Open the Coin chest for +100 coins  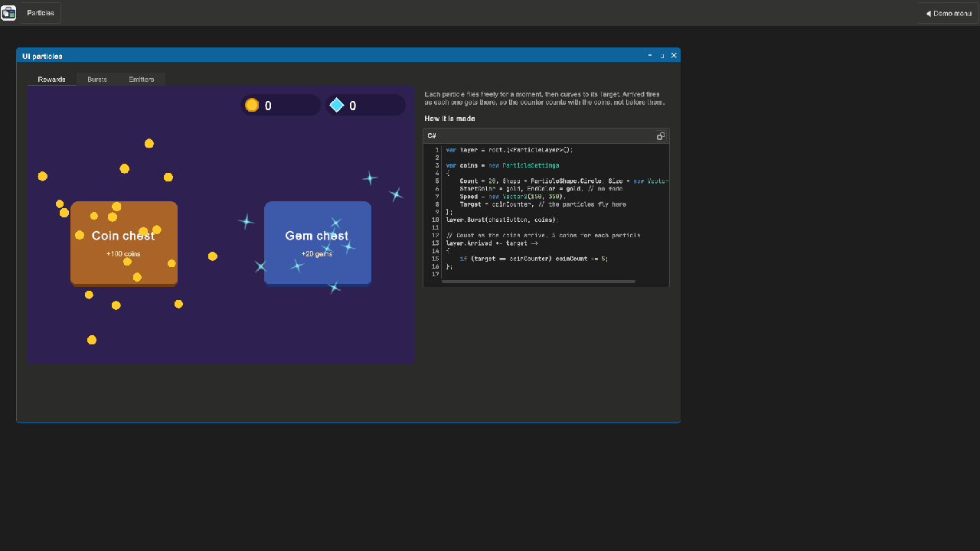[x=124, y=243]
